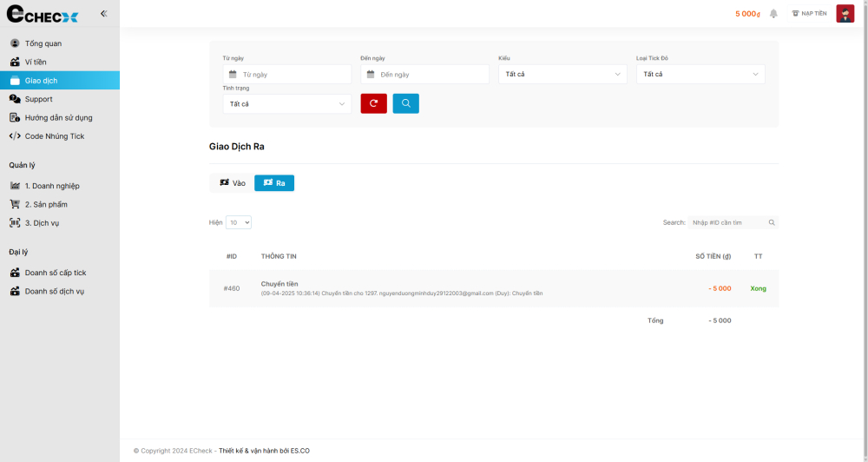Collapse the sidebar with double-chevron icon

click(103, 14)
